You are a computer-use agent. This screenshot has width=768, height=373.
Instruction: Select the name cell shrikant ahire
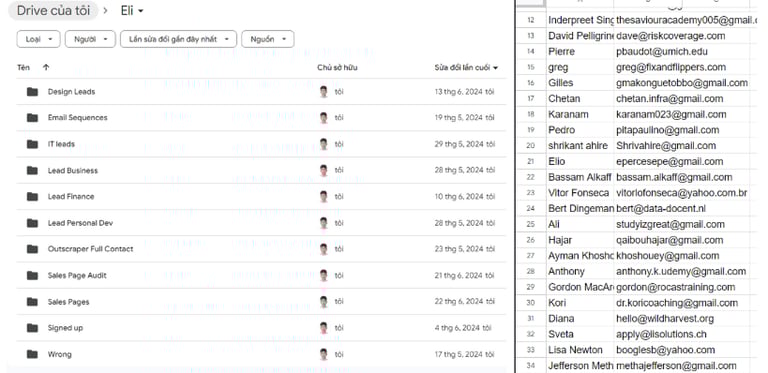pos(580,146)
